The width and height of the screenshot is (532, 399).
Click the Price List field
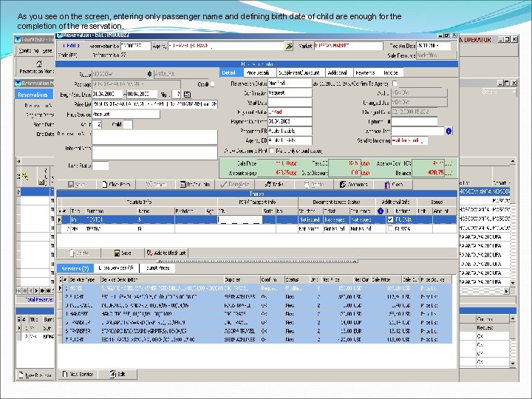[x=154, y=104]
